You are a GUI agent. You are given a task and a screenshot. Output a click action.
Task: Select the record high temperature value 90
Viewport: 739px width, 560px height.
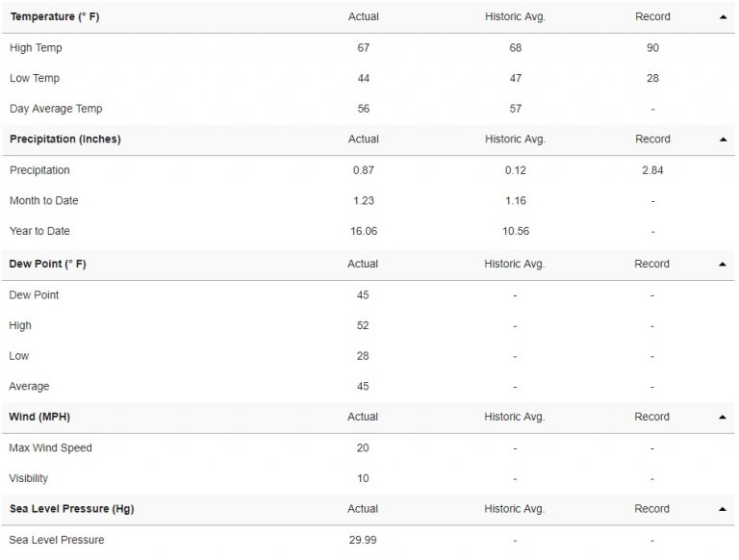[x=652, y=47]
